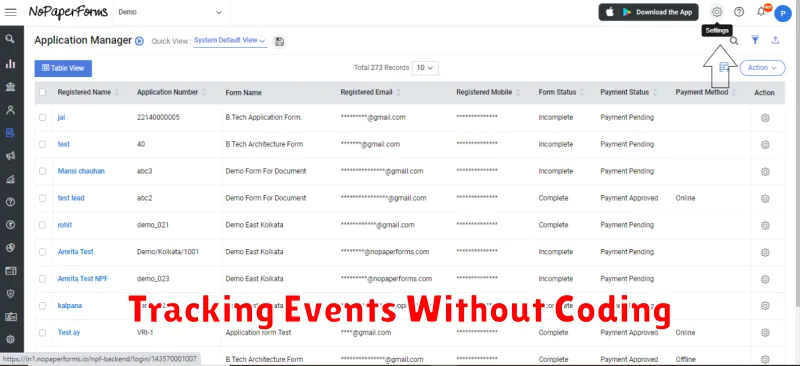Click the NoPaperForms logo
Image resolution: width=800 pixels, height=366 pixels.
pos(68,12)
